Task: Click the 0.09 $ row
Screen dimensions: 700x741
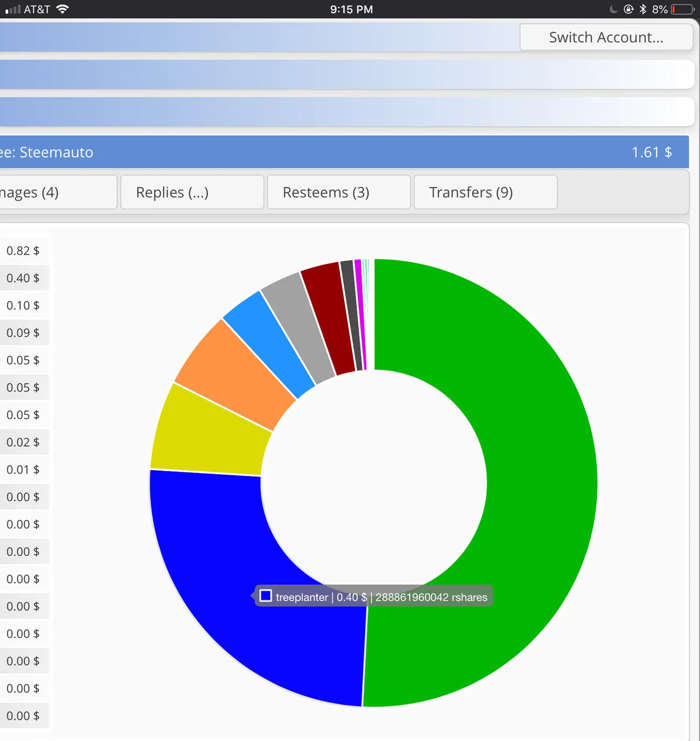Action: (24, 333)
